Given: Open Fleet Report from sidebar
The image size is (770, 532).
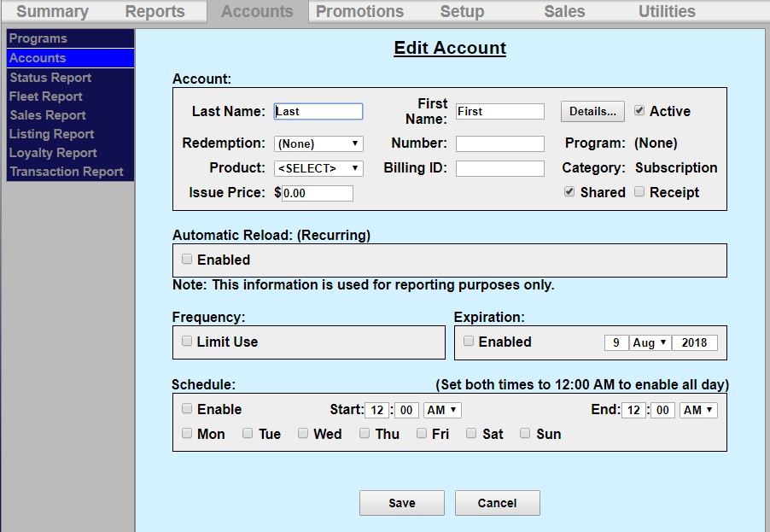Looking at the screenshot, I should coord(46,96).
